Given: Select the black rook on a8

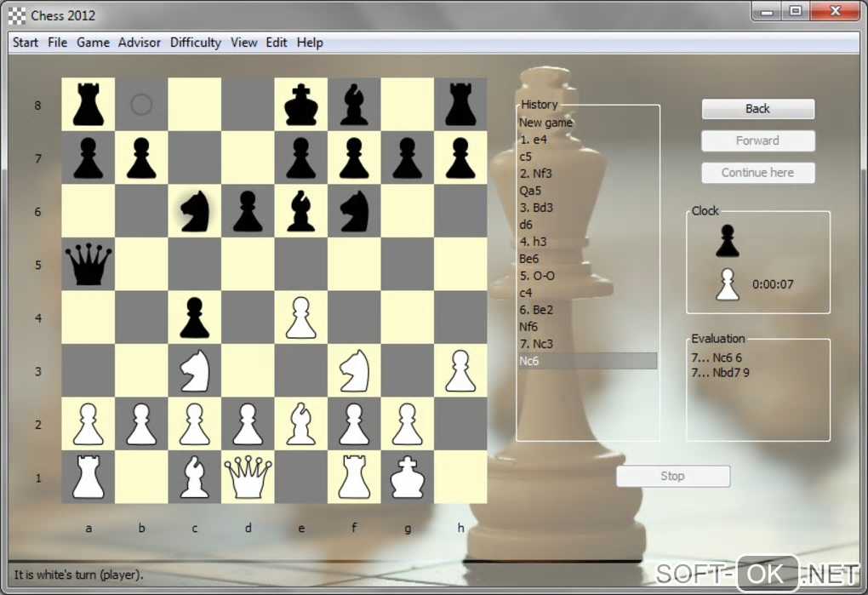Looking at the screenshot, I should [x=88, y=104].
